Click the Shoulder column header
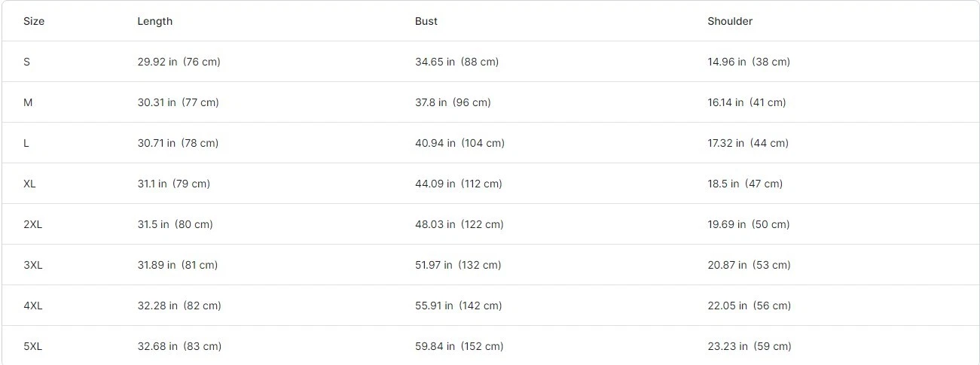Viewport: 980px width, 365px height. [729, 21]
